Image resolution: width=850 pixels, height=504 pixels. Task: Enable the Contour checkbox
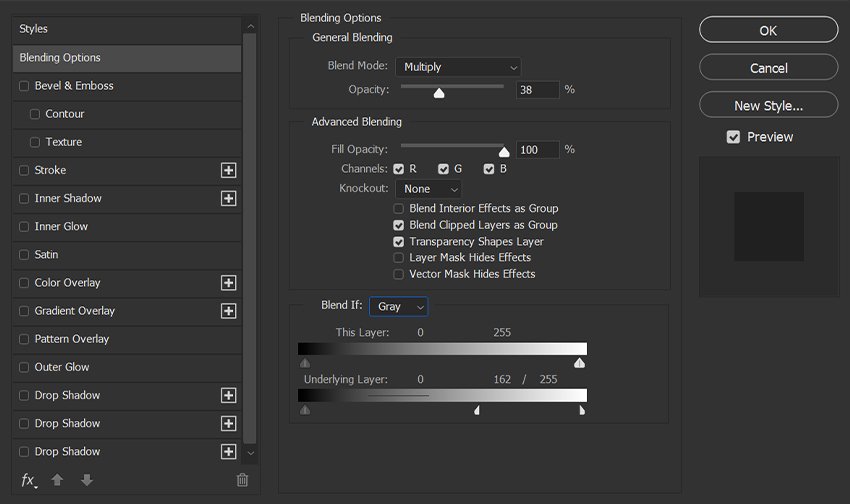pyautogui.click(x=35, y=114)
